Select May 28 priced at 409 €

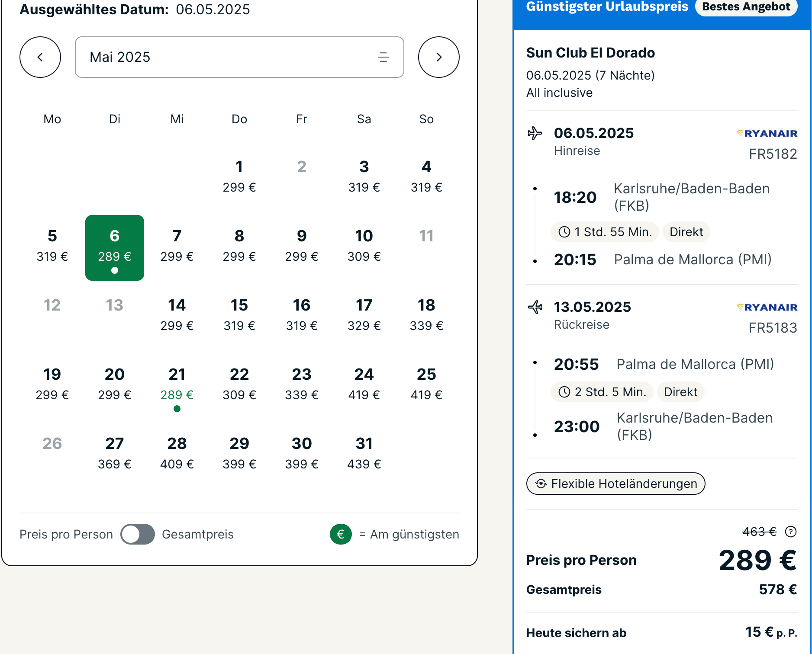pos(177,454)
